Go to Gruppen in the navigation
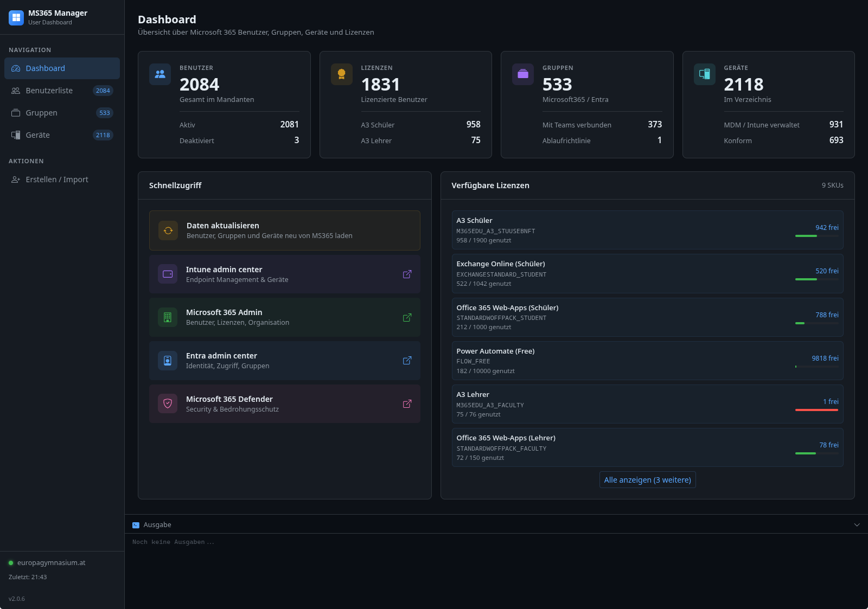Screen dimensions: 868x609 [x=62, y=113]
